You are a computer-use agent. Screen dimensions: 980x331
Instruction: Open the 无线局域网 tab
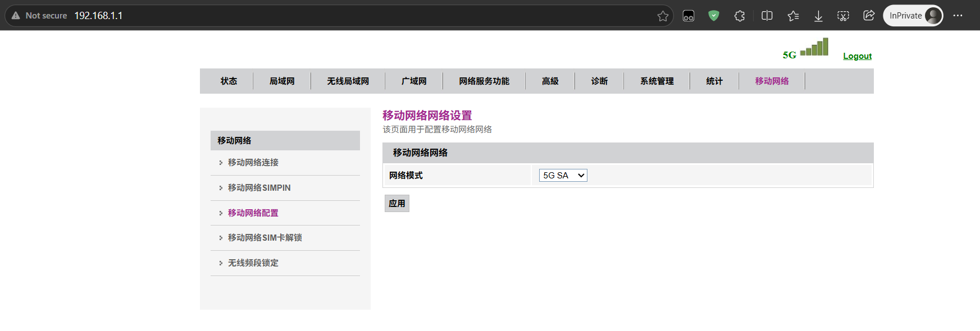pos(348,81)
